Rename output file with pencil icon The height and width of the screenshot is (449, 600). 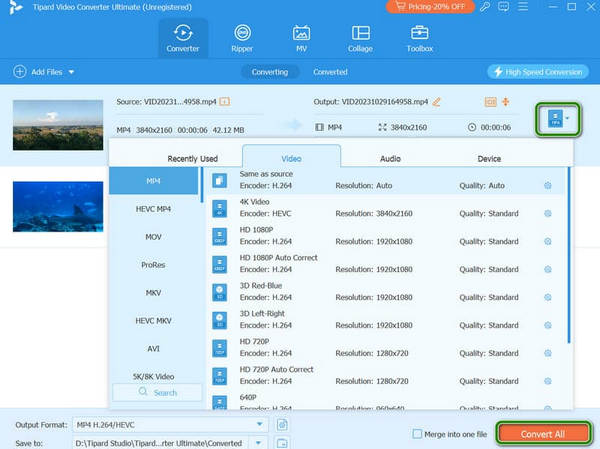point(436,102)
